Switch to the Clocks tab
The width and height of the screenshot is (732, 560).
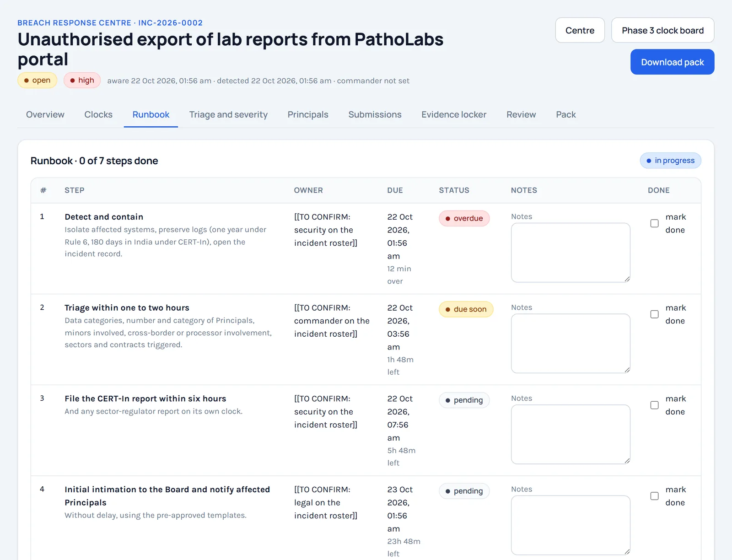pos(98,114)
